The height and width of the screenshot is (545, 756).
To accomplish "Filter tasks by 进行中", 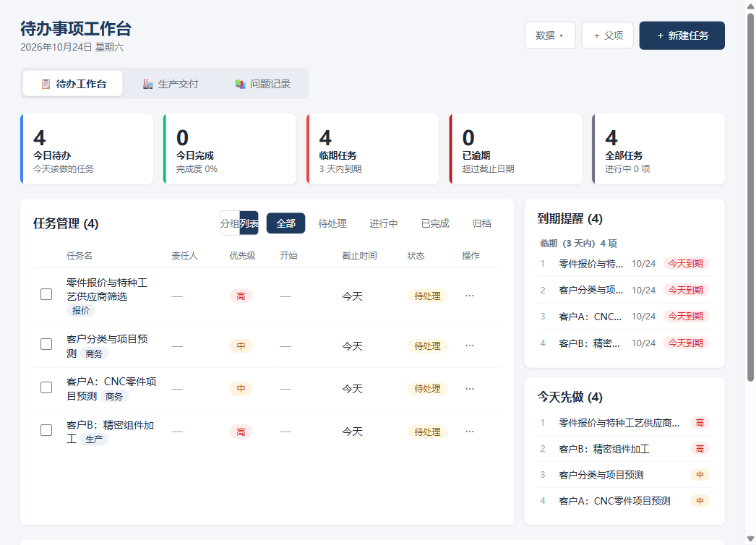I will click(384, 223).
